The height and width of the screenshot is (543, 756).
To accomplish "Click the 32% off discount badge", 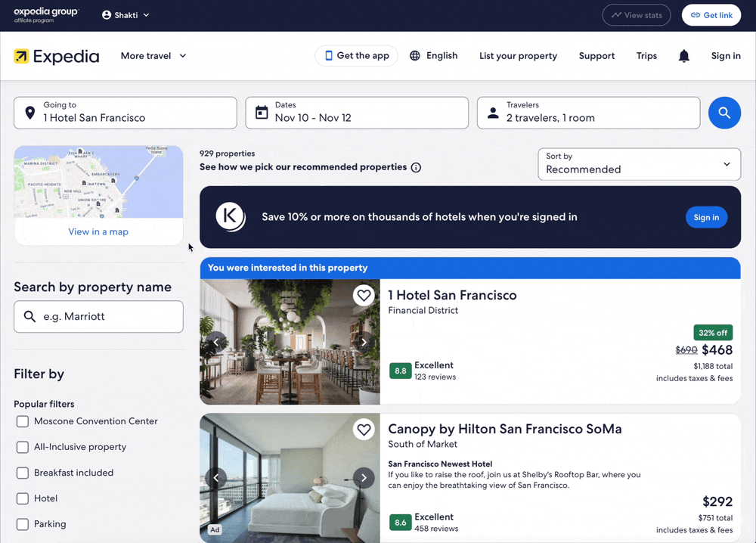I will [x=713, y=333].
